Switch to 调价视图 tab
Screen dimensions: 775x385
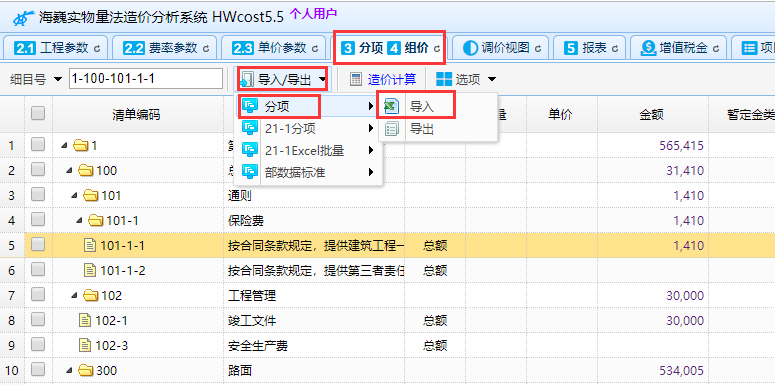coord(500,48)
